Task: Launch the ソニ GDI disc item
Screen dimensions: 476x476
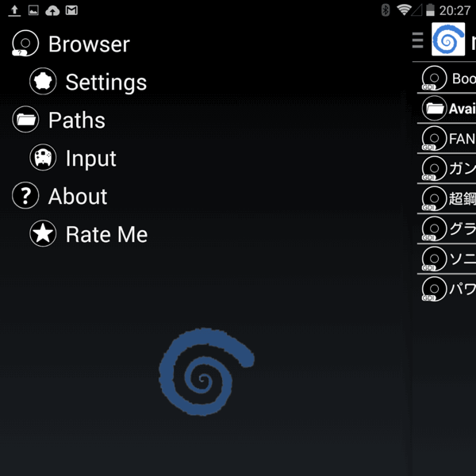Action: click(x=447, y=259)
